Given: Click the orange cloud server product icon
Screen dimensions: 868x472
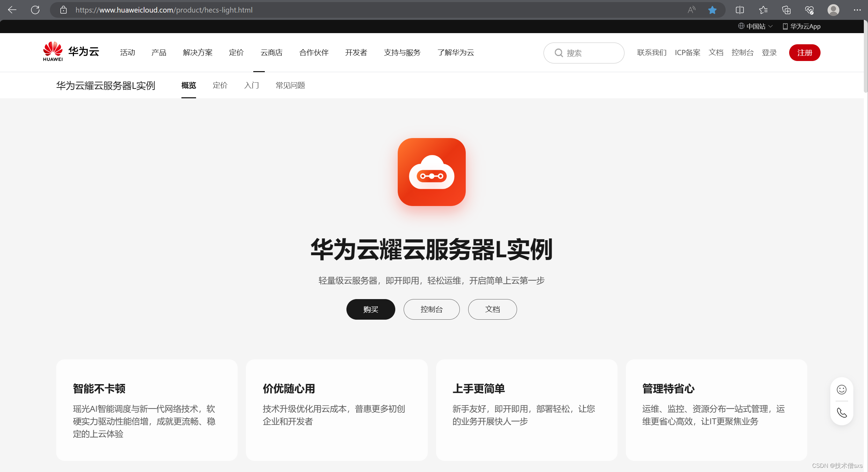Looking at the screenshot, I should point(432,172).
